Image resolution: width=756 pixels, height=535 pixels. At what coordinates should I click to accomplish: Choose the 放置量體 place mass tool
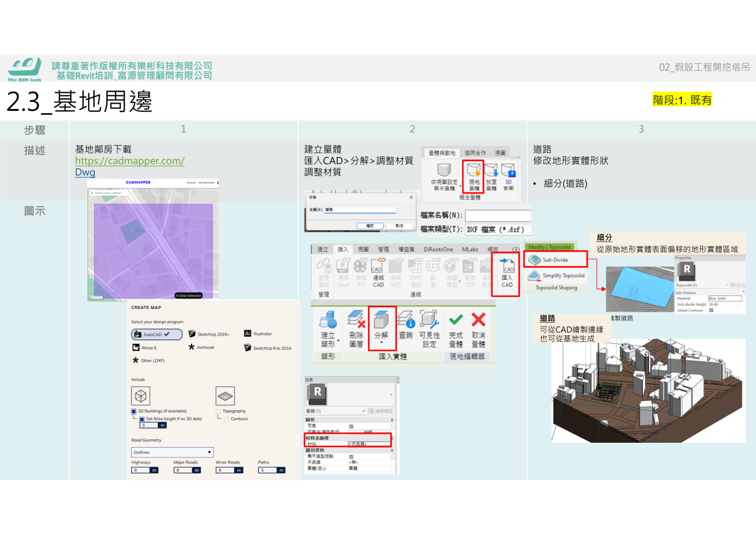coord(491,177)
